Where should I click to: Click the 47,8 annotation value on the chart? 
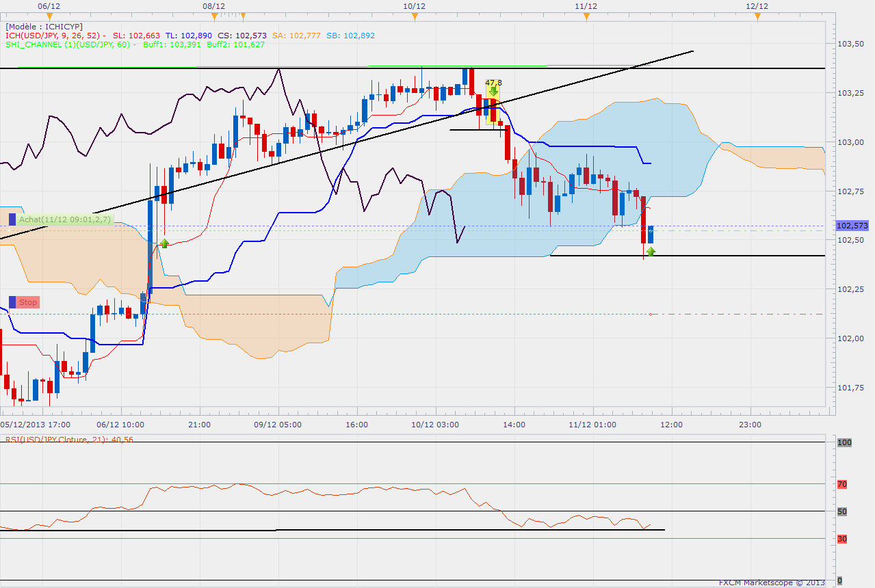click(493, 82)
